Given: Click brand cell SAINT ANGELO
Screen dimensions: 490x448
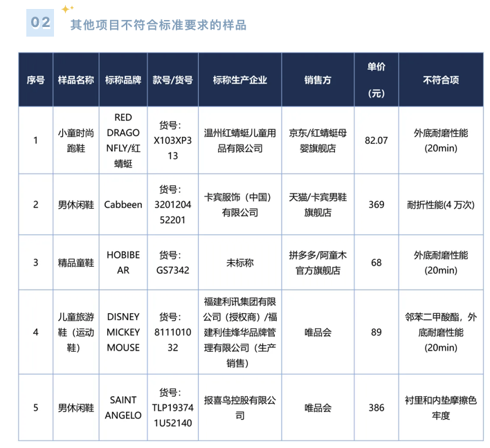Looking at the screenshot, I should (123, 407).
